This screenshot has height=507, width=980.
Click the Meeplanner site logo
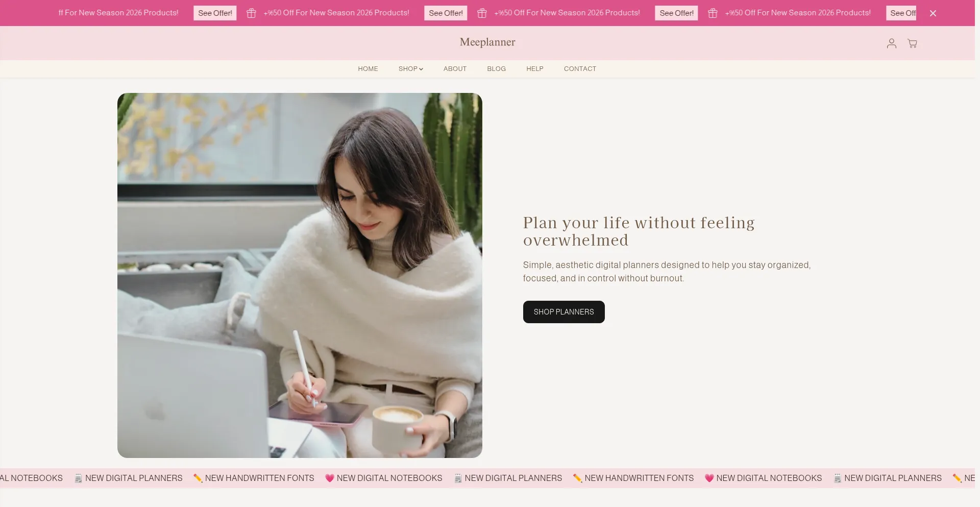(487, 42)
